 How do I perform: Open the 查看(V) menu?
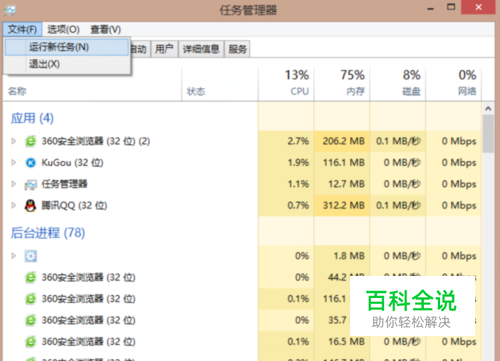pyautogui.click(x=106, y=29)
